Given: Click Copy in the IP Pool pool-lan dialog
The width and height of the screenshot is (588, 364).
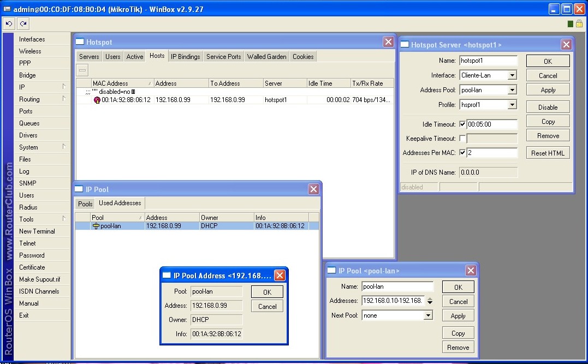Looking at the screenshot, I should coord(458,333).
